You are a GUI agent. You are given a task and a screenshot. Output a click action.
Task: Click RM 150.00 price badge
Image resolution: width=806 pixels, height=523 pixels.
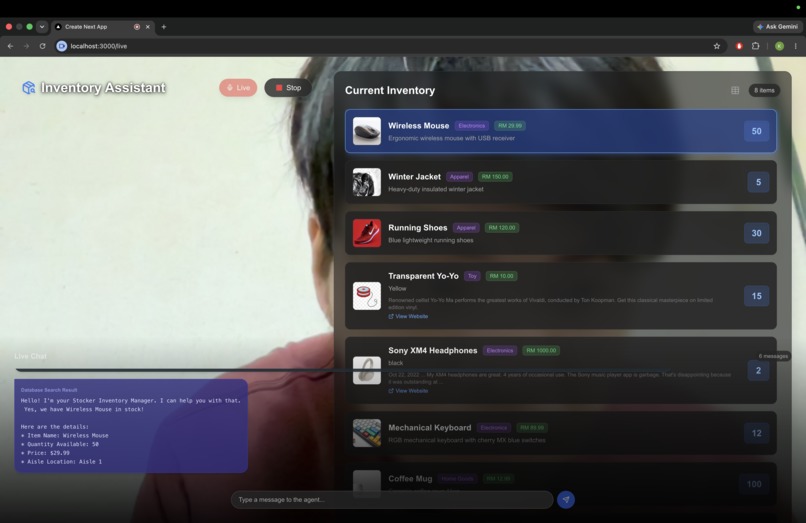pos(495,177)
